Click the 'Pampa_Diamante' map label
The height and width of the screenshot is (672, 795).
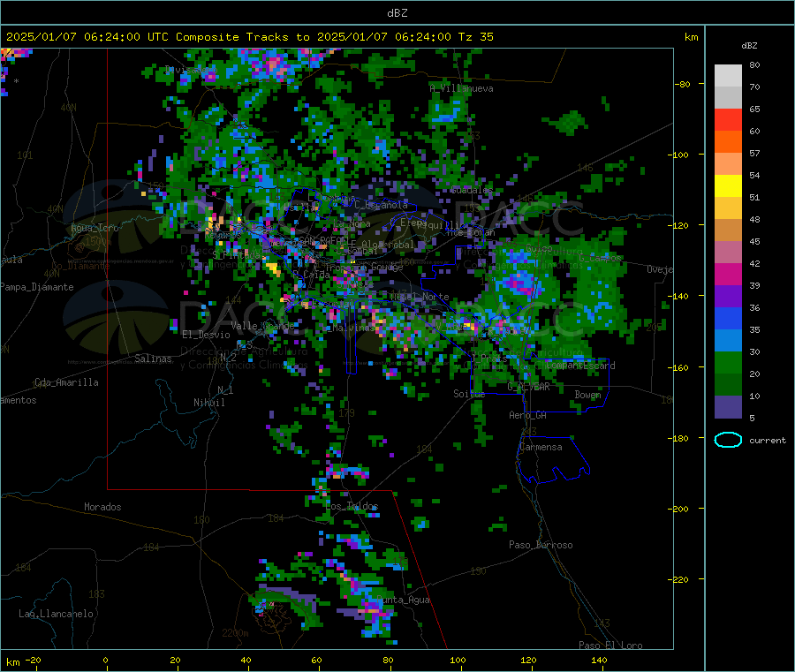pos(36,287)
